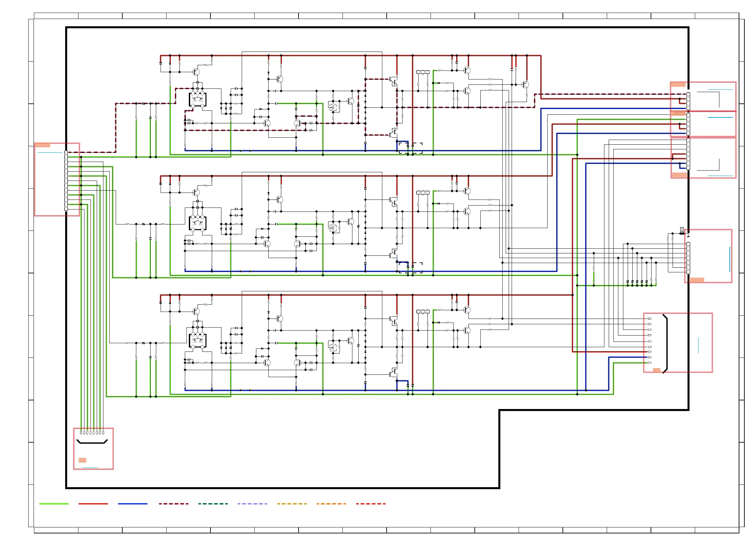Click the vertical pin strip of the left connector
The height and width of the screenshot is (560, 754).
[x=66, y=180]
